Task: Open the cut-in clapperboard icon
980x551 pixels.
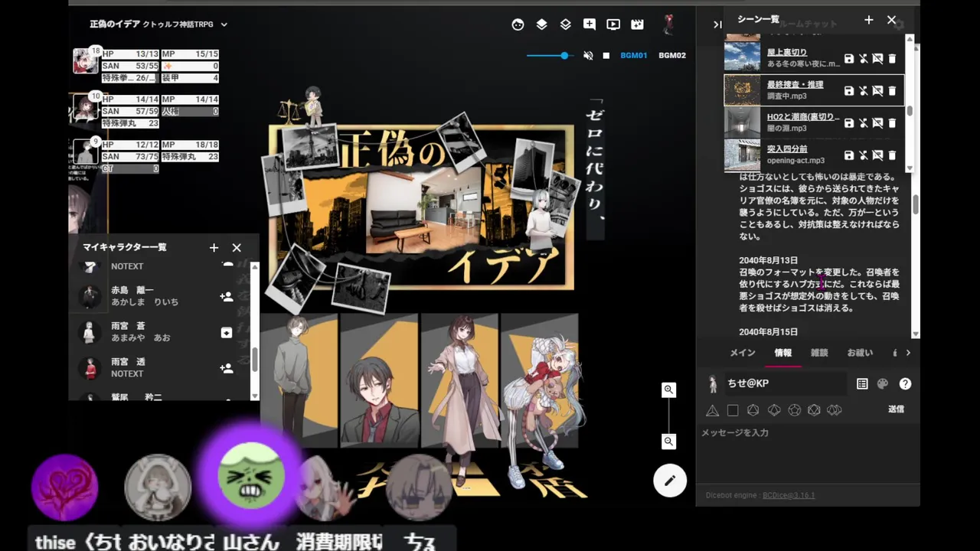Action: pos(637,24)
